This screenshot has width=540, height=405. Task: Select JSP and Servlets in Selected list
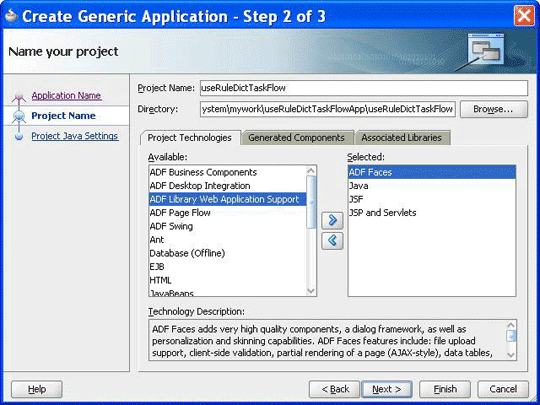432,213
